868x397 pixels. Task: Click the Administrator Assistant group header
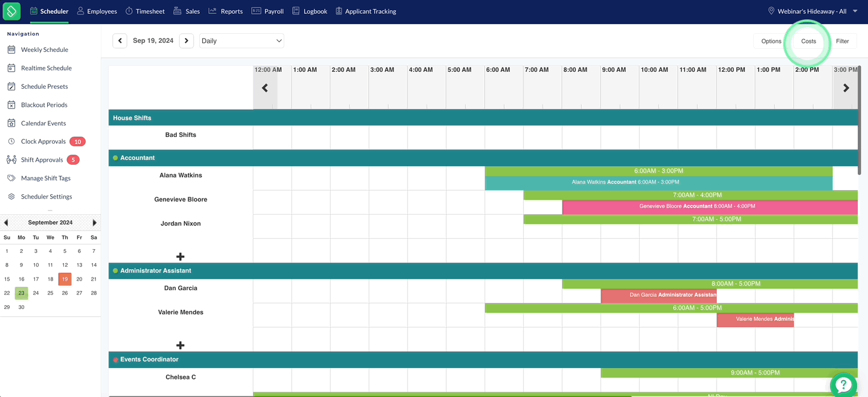pos(483,271)
